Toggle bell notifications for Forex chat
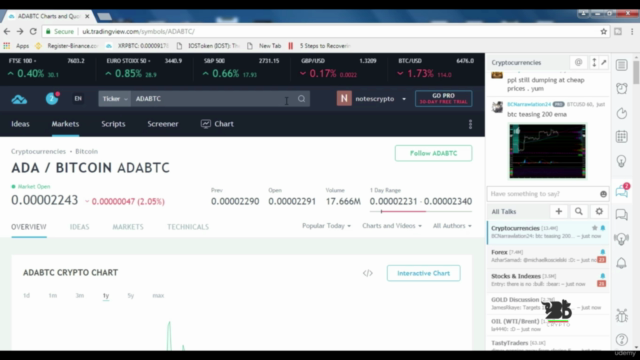640x360 pixels. tap(603, 252)
